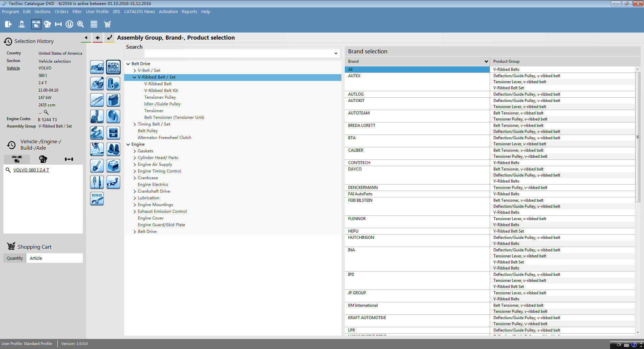Open the axle search toolbar icon
Viewport: 644px width, 349px height.
click(58, 24)
